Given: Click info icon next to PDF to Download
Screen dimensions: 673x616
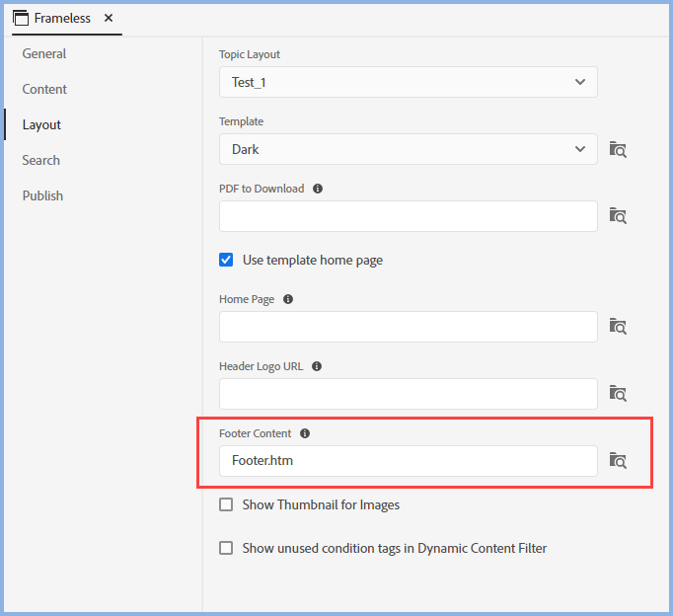Looking at the screenshot, I should 318,189.
